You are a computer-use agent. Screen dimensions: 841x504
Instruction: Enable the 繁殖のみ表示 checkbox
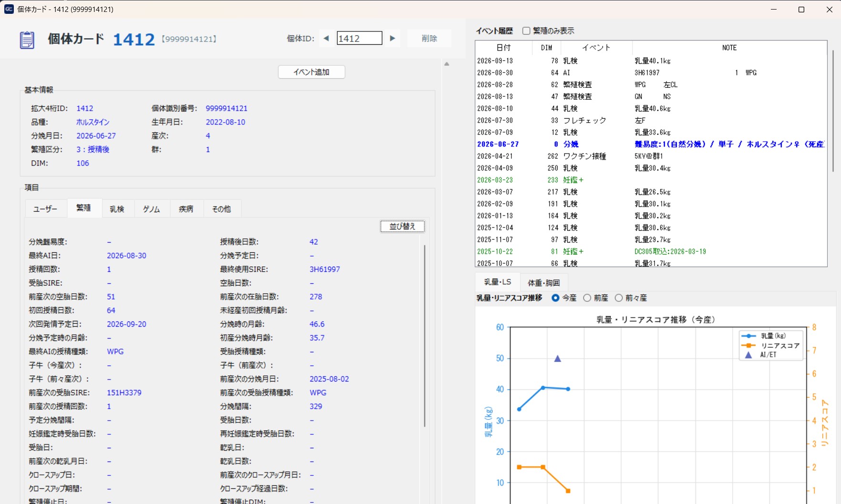tap(526, 31)
